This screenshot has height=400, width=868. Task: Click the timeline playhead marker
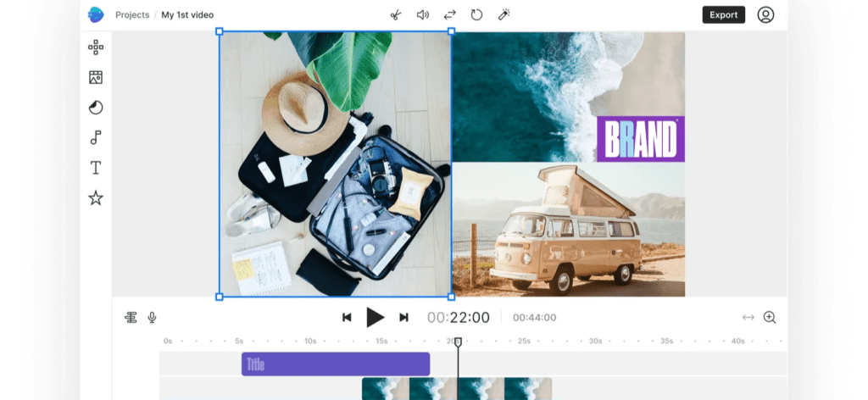(458, 342)
